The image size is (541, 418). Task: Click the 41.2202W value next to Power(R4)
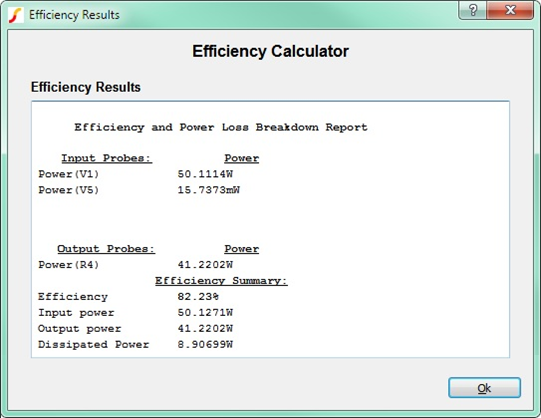[205, 265]
